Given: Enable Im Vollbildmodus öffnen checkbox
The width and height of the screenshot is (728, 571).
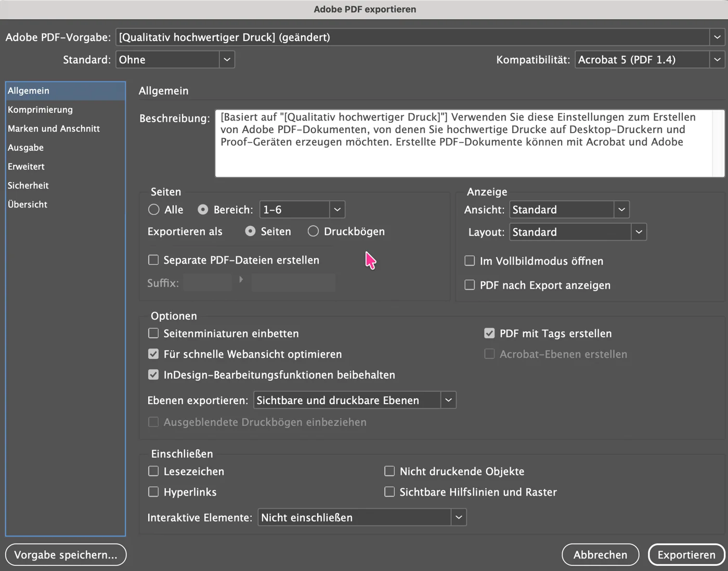Looking at the screenshot, I should click(x=470, y=261).
